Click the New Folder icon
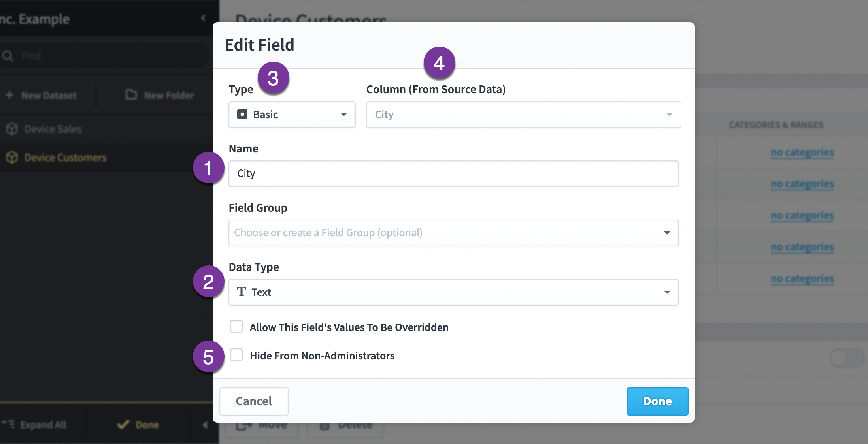This screenshot has height=444, width=868. pyautogui.click(x=131, y=95)
